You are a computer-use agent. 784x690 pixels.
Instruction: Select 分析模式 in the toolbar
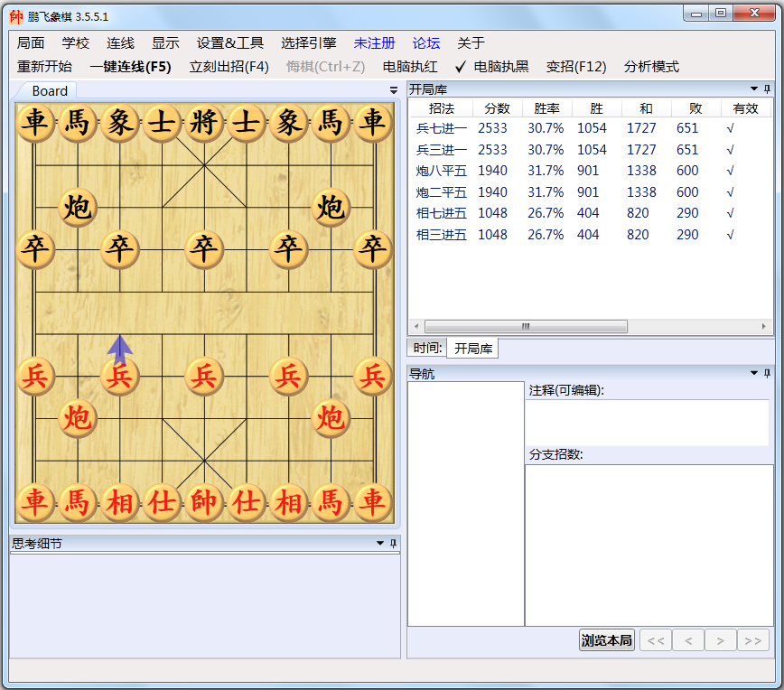tap(653, 67)
